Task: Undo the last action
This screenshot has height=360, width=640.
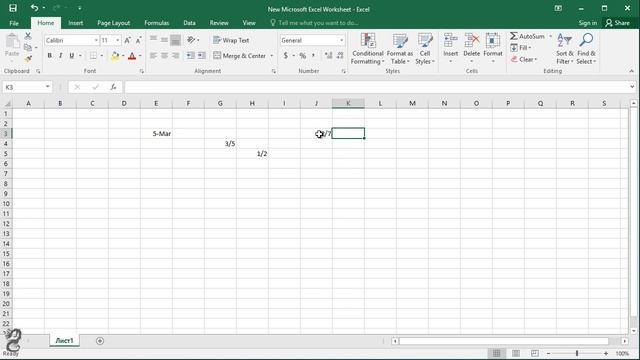Action: [34, 8]
